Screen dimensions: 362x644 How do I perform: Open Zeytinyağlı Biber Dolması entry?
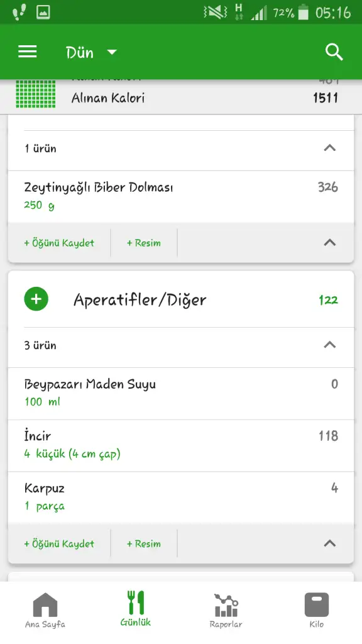[x=181, y=197]
